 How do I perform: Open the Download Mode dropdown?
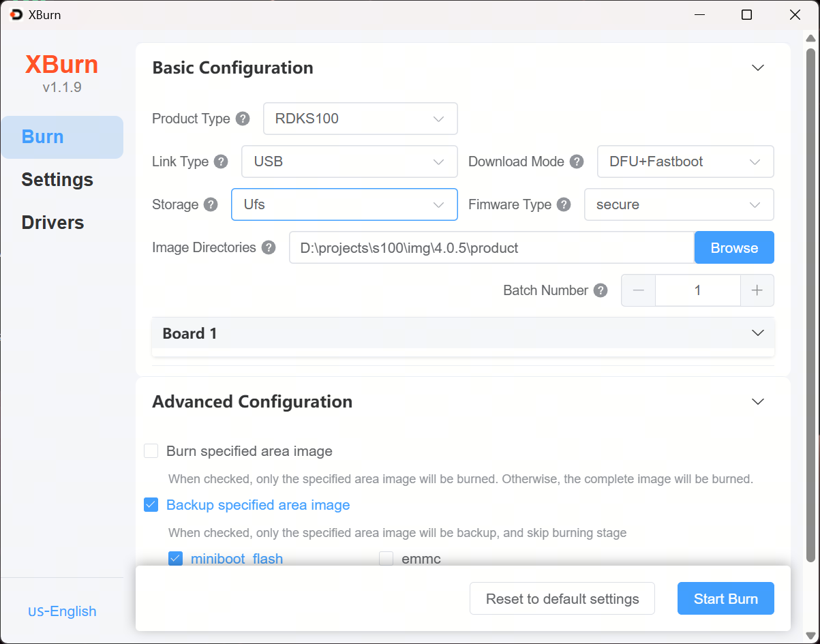(x=685, y=162)
